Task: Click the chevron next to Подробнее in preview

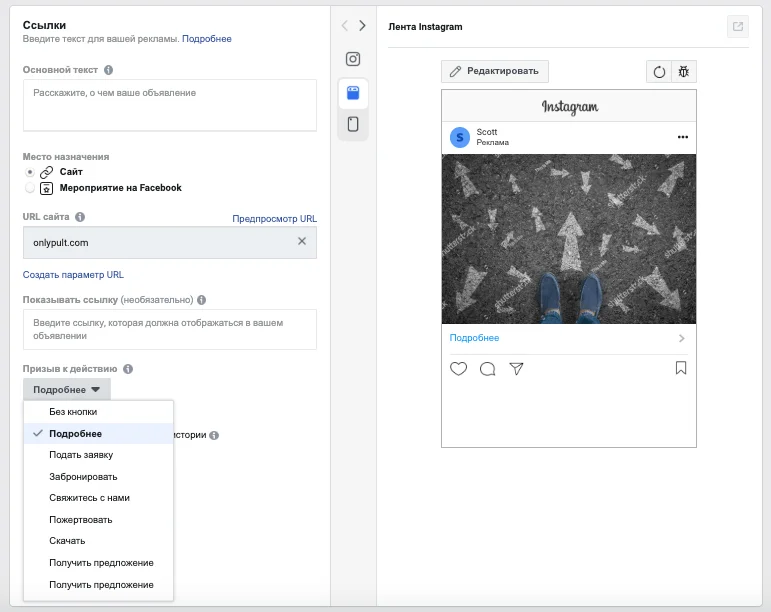Action: [x=681, y=338]
